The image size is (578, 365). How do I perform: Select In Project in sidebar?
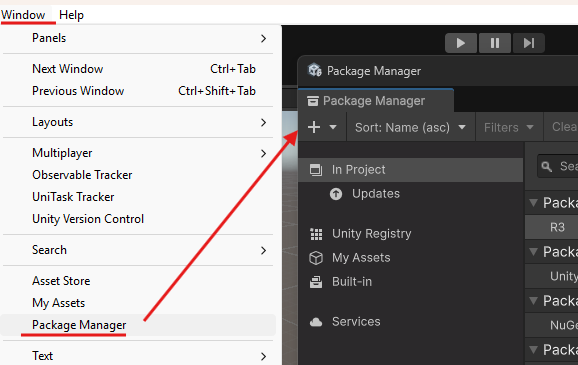click(411, 170)
